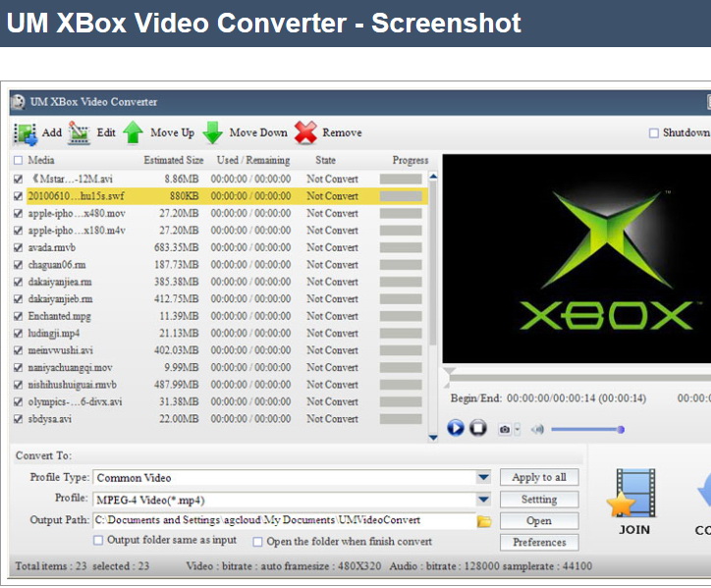Click the Xbox preview video area
This screenshot has width=711, height=588.
pos(576,258)
